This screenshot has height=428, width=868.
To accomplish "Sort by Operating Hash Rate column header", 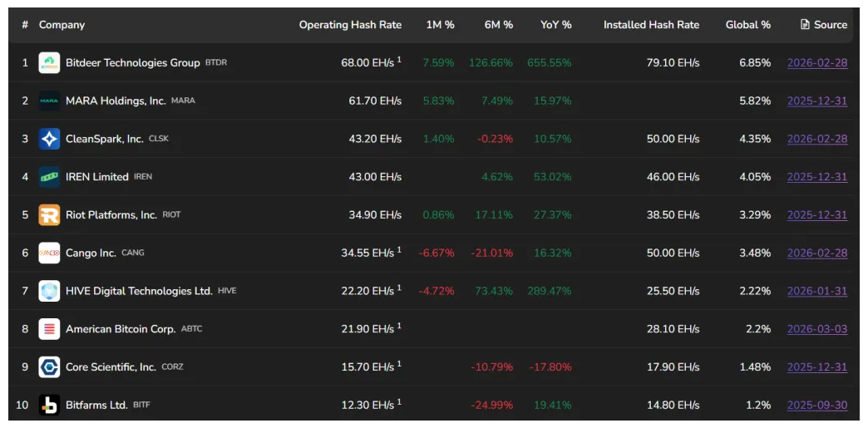I will click(350, 25).
